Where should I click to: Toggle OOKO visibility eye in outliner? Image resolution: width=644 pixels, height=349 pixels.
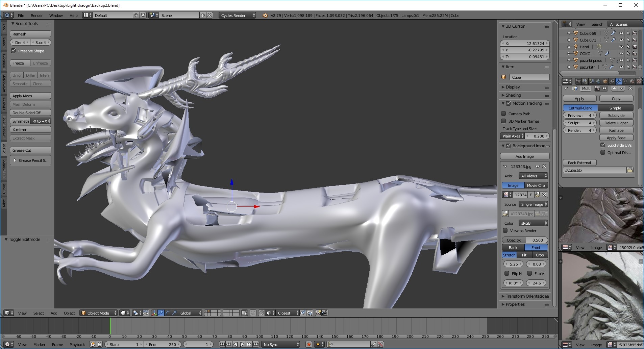[621, 54]
